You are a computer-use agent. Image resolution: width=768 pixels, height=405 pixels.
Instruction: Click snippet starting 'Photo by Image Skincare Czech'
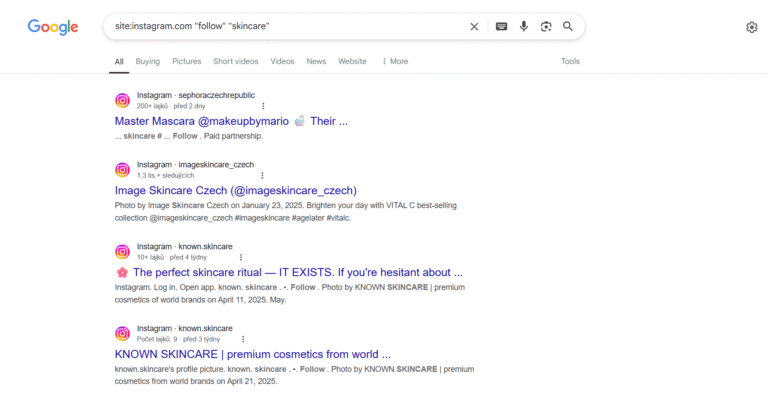tap(286, 212)
